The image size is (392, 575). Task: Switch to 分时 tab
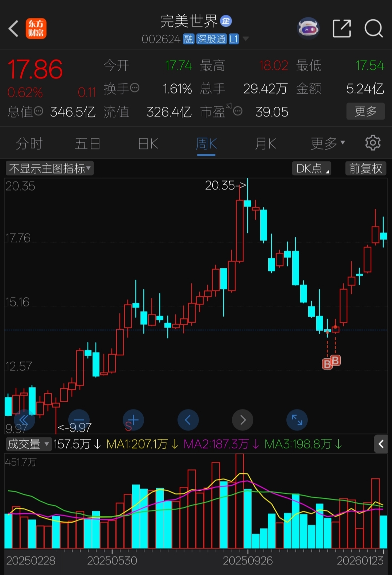pos(29,144)
